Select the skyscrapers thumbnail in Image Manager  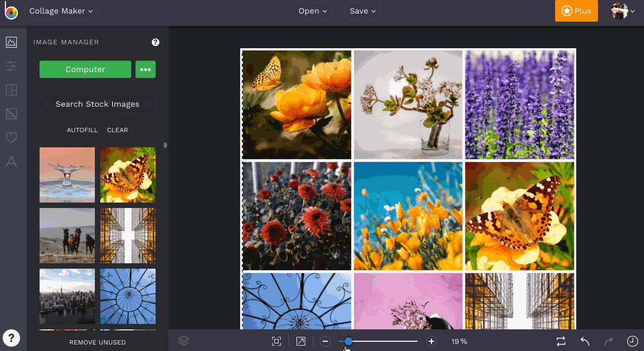128,236
